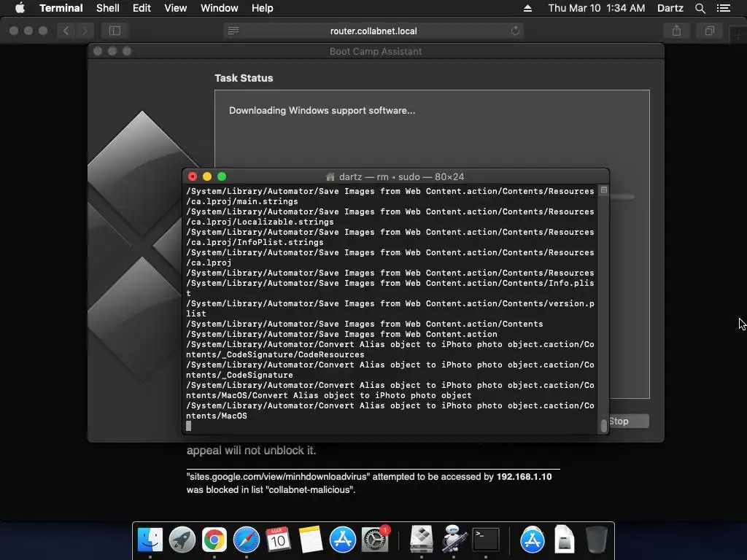747x560 pixels.
Task: Open Finder from the Dock
Action: pos(150,540)
